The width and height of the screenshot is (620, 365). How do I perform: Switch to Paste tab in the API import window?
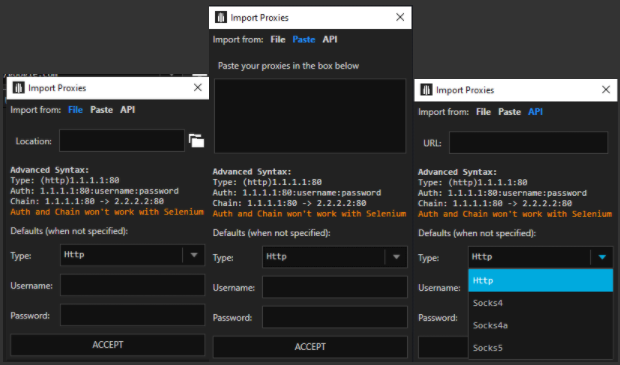click(x=509, y=112)
